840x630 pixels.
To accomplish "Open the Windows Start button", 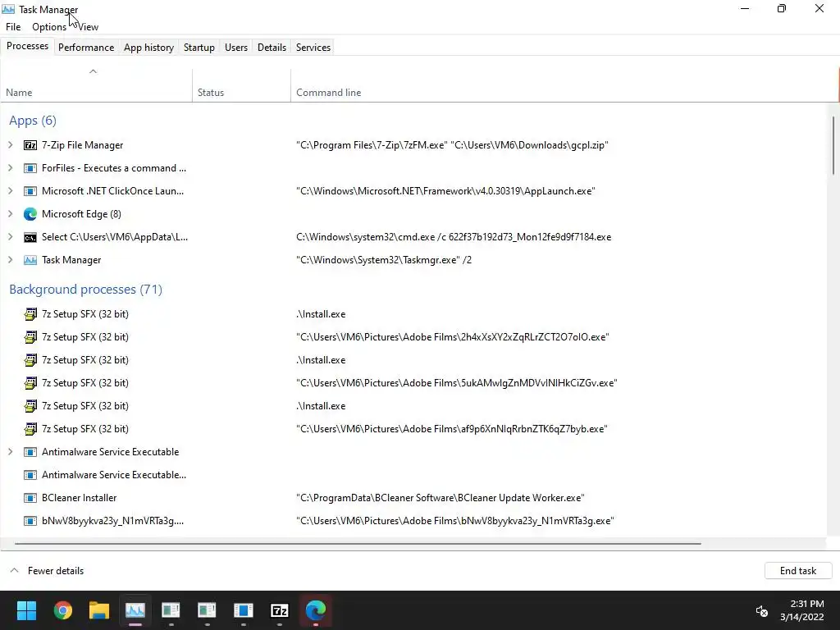I will 26,610.
